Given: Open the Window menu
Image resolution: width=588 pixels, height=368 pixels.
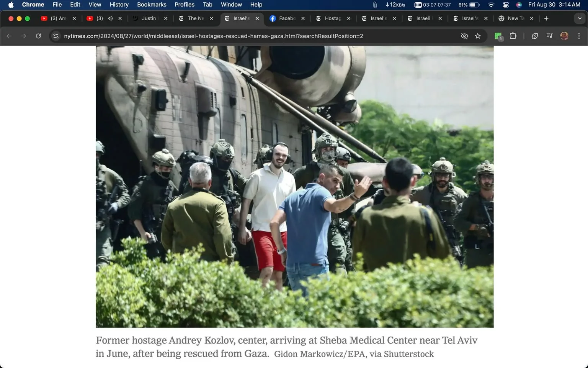Looking at the screenshot, I should point(231,5).
